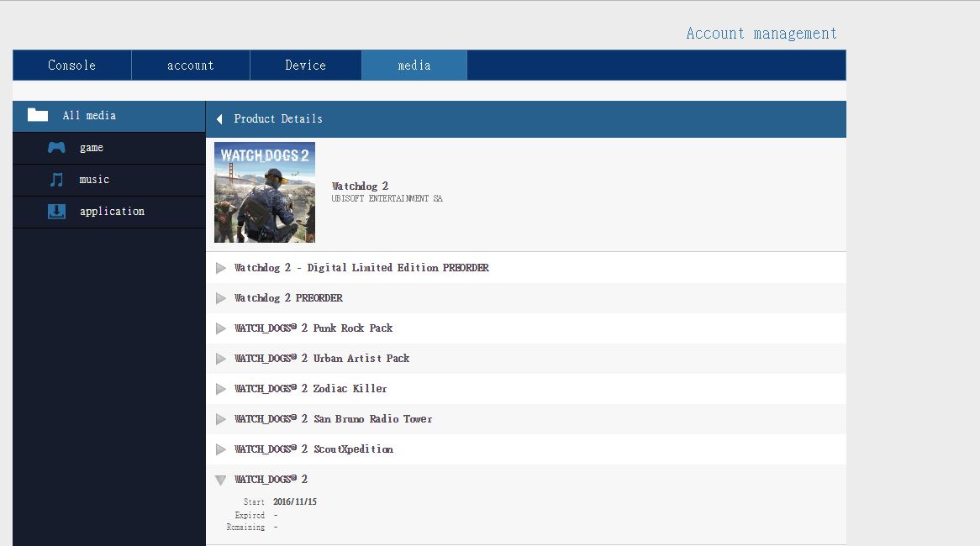Image resolution: width=980 pixels, height=546 pixels.
Task: Click the game controller icon
Action: click(x=56, y=148)
